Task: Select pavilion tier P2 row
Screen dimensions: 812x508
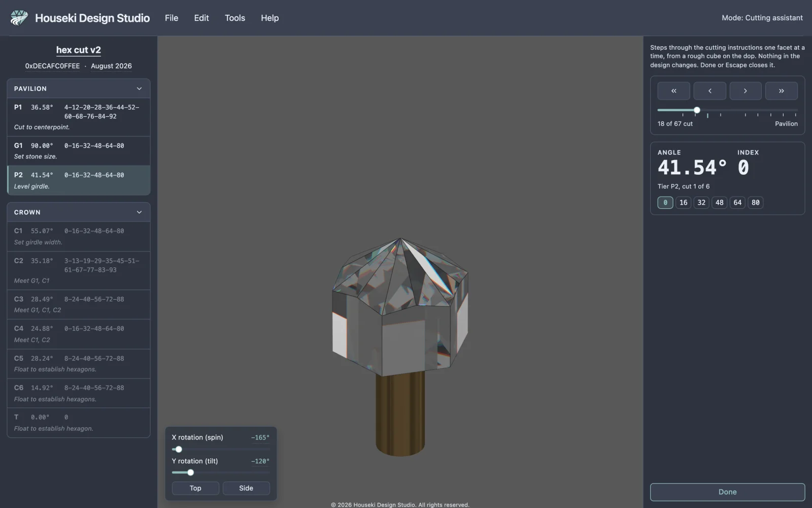Action: [79, 180]
